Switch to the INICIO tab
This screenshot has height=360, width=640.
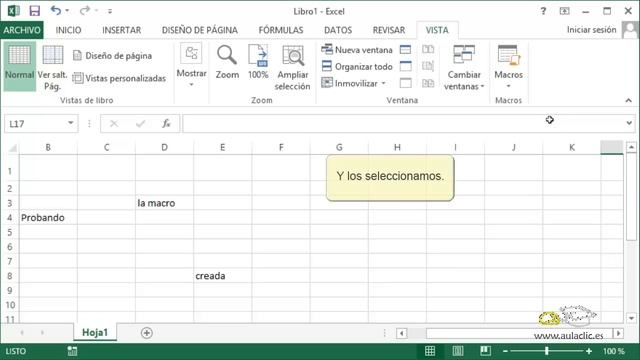pos(68,30)
